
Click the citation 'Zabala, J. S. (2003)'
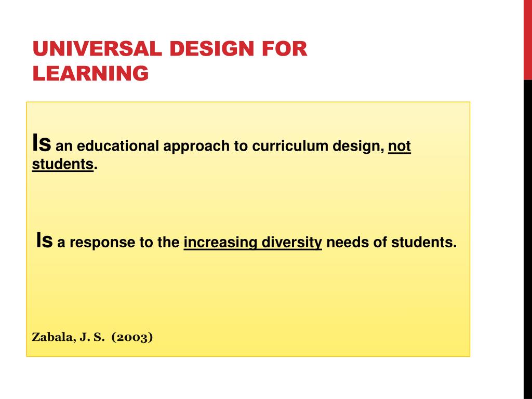(x=92, y=337)
